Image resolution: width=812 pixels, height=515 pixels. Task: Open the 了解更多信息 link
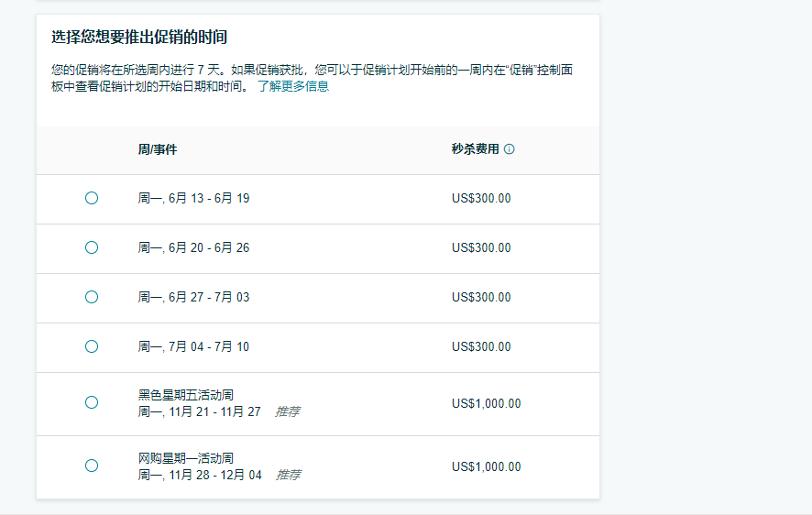[x=292, y=87]
